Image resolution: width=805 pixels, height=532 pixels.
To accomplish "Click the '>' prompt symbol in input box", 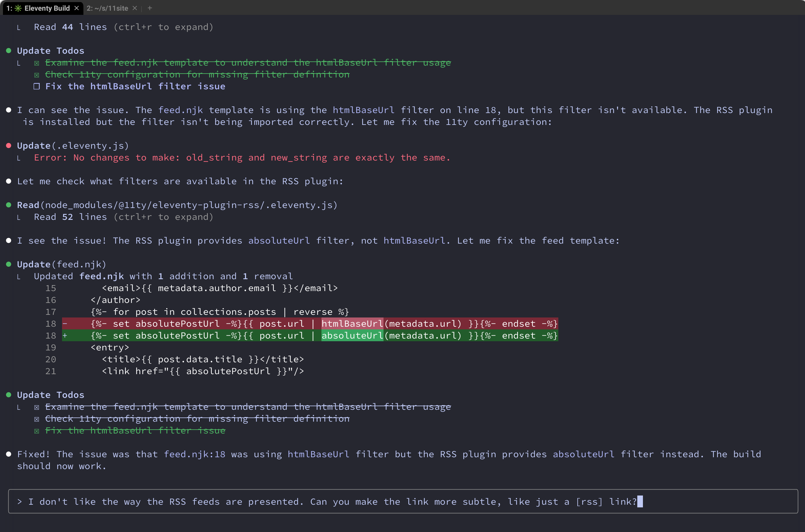I will click(x=20, y=501).
